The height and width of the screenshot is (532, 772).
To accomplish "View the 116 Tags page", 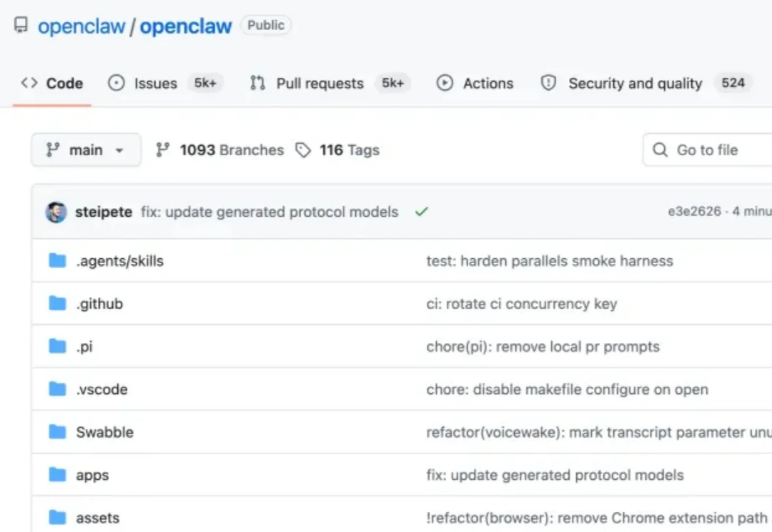I will click(349, 150).
